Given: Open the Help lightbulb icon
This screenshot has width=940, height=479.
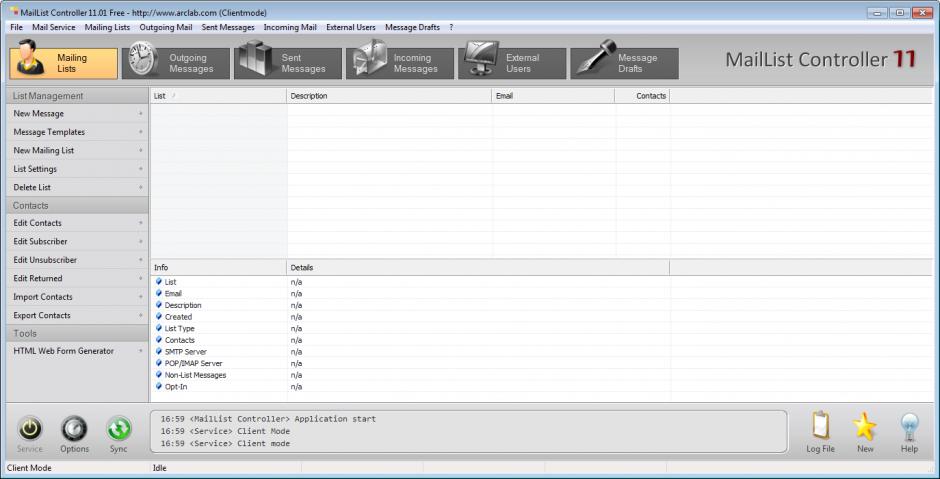Looking at the screenshot, I should pyautogui.click(x=909, y=426).
